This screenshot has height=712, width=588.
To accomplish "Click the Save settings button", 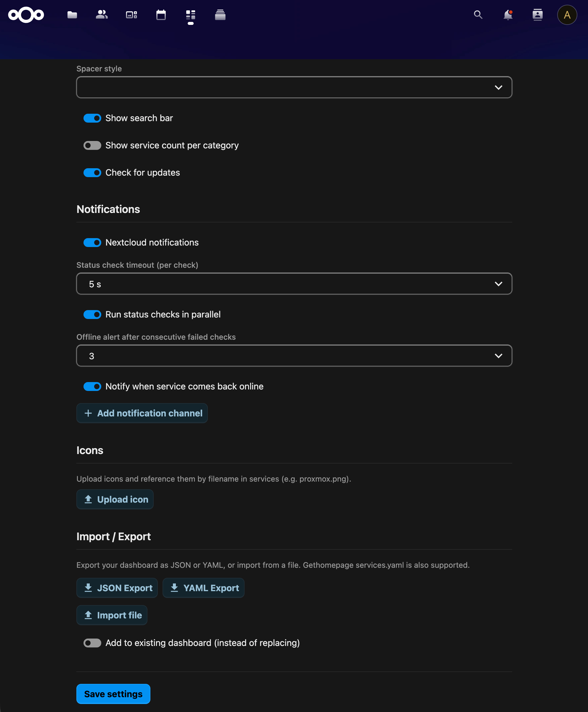I will coord(113,694).
